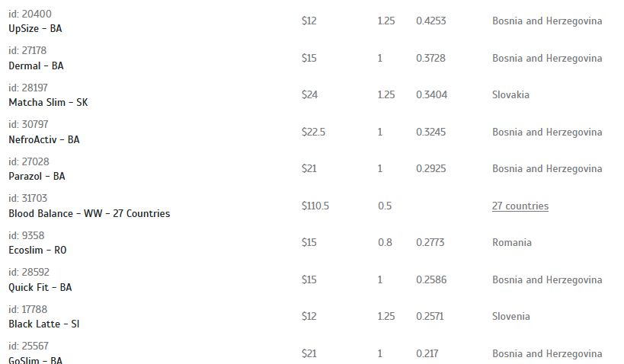Select the Parazol - BA offer

pos(37,176)
